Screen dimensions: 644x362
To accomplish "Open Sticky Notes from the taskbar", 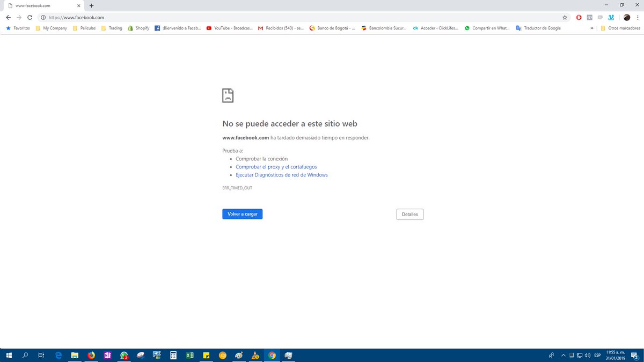I will tap(206, 355).
